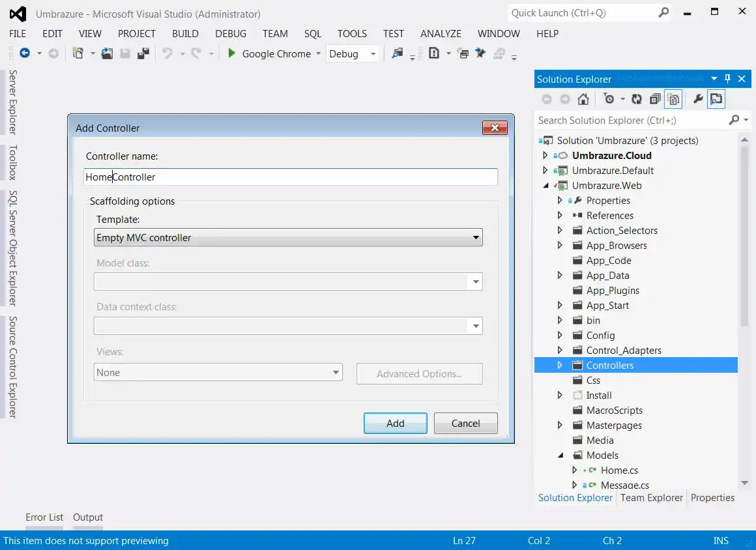The height and width of the screenshot is (550, 756).
Task: Select the App_Code folder
Action: pyautogui.click(x=609, y=260)
